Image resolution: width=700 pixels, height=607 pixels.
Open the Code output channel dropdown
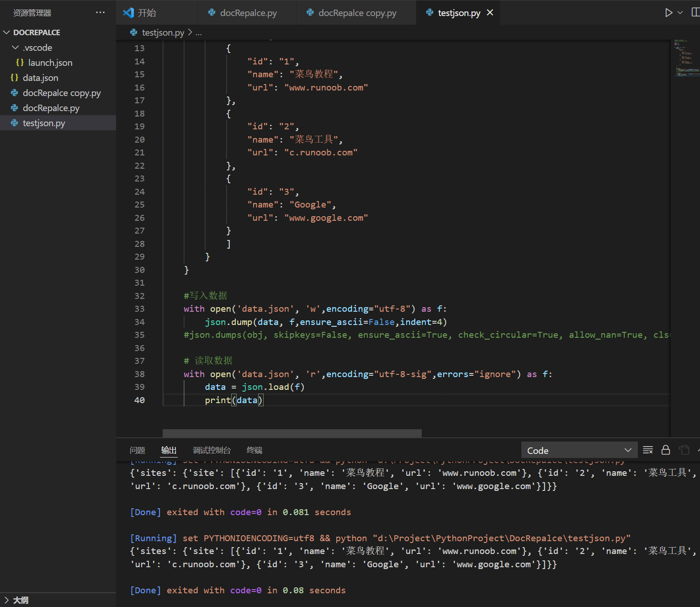click(579, 450)
